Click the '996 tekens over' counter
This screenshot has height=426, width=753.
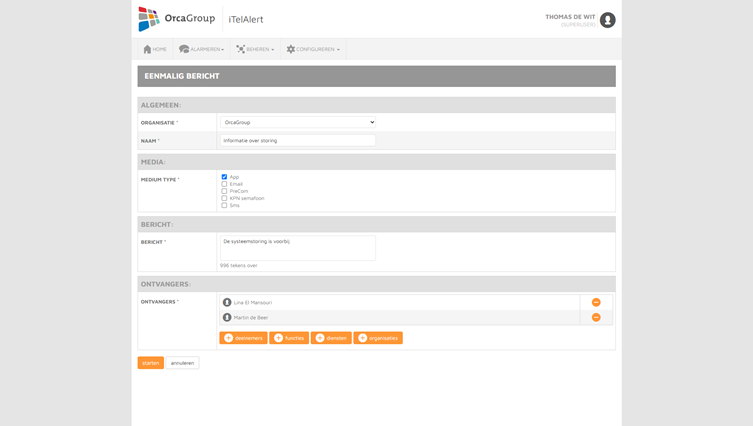[239, 265]
